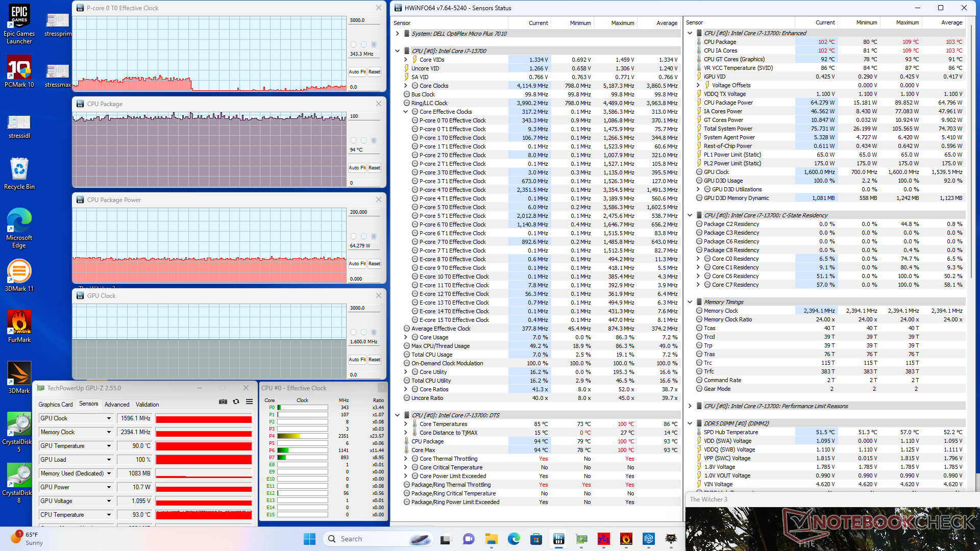The width and height of the screenshot is (980, 551).
Task: Click Reset in P-core 0 T0 graph
Action: click(374, 72)
